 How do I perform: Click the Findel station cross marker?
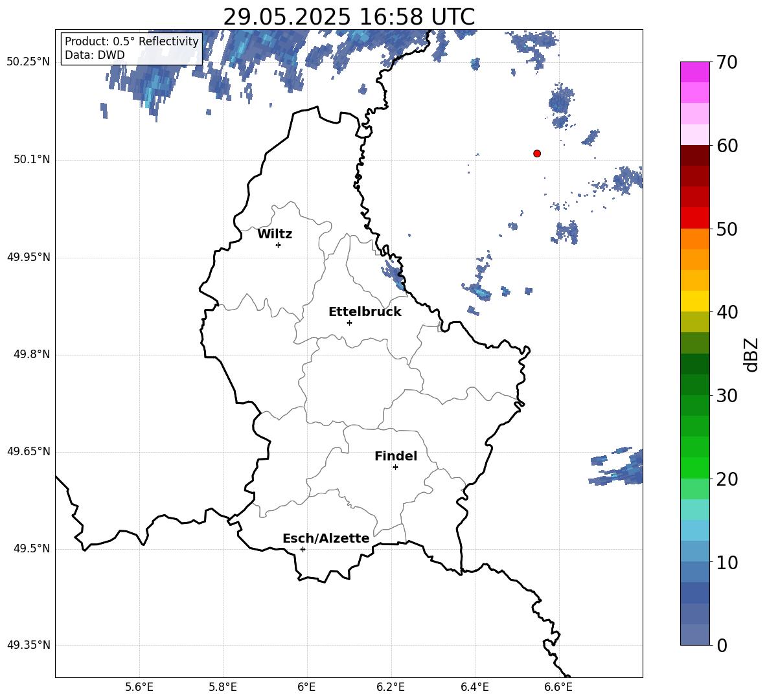tap(395, 468)
